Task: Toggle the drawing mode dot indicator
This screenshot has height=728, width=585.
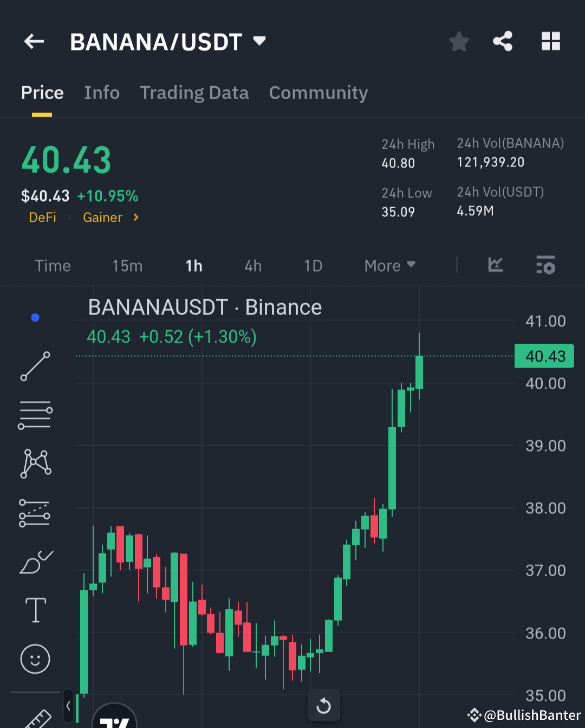Action: 35,317
